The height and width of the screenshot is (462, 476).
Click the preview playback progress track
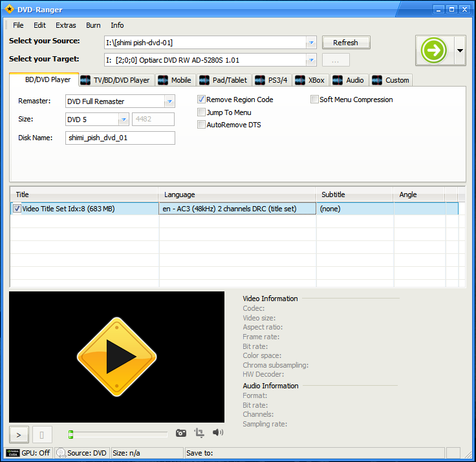coord(118,434)
